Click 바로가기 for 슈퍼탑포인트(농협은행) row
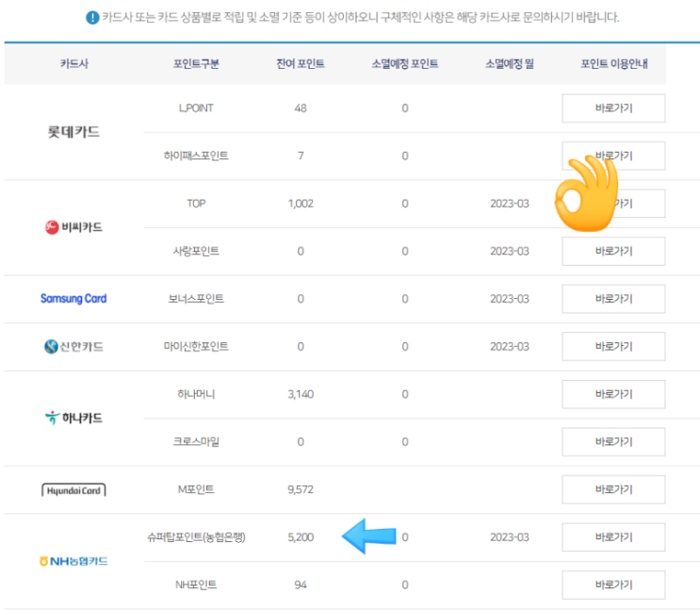 613,537
